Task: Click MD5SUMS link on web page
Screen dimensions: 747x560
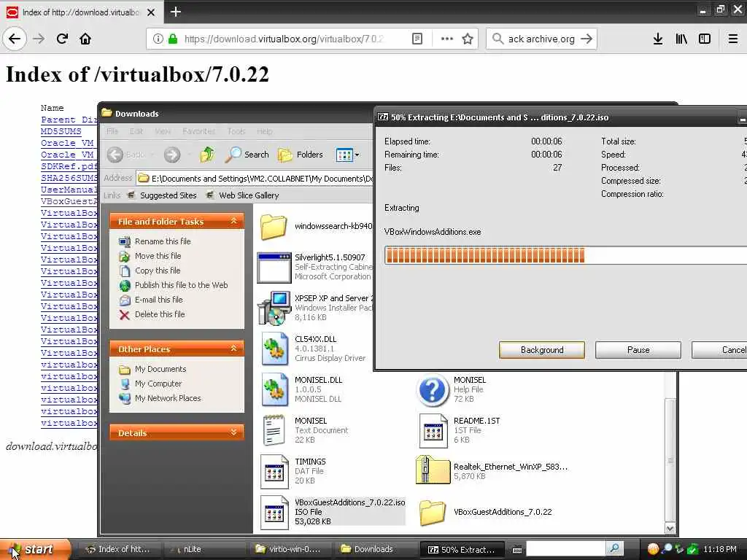Action: (61, 131)
